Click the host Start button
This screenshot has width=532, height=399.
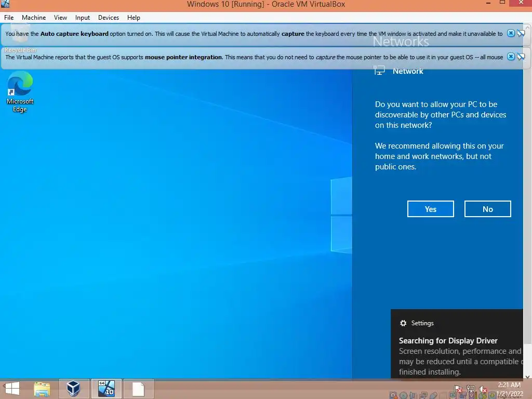click(x=12, y=389)
